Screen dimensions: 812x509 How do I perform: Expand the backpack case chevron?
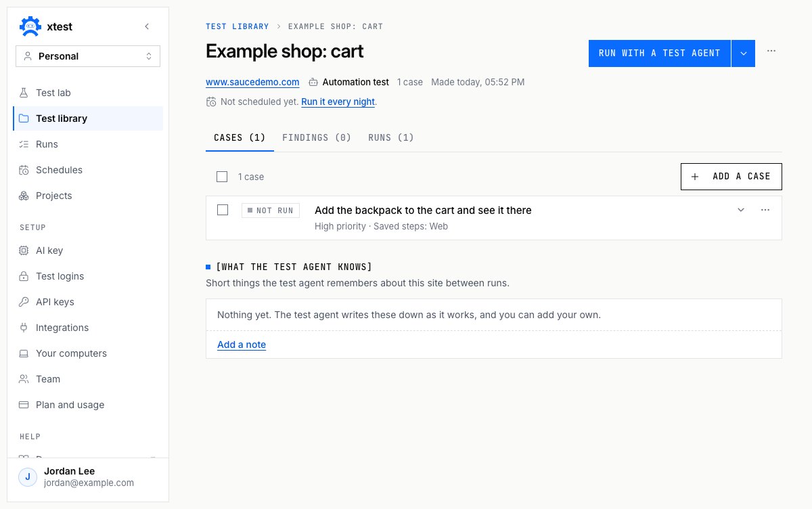point(741,210)
